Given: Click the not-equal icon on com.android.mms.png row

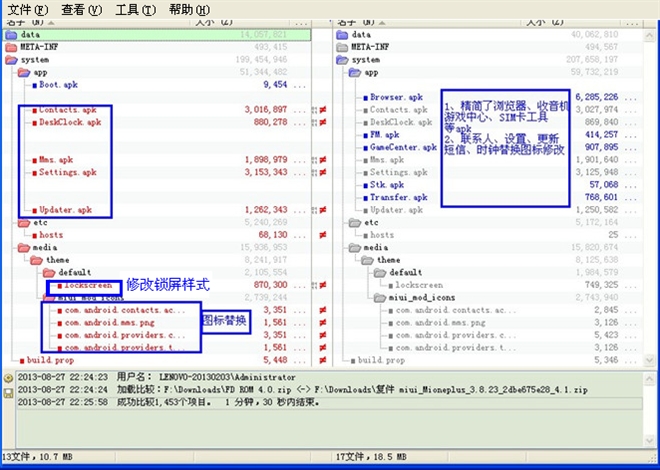Looking at the screenshot, I should pyautogui.click(x=322, y=323).
